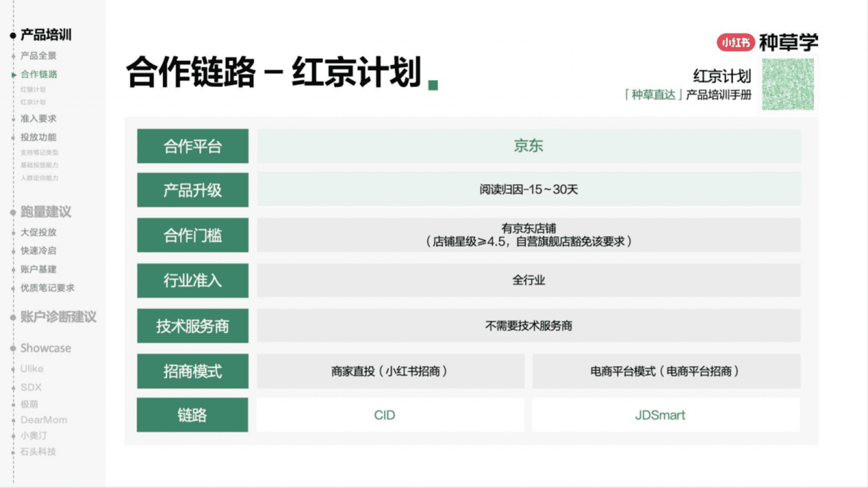This screenshot has height=488, width=868.
Task: Click the 合作门槛 green label cell
Action: [x=193, y=235]
